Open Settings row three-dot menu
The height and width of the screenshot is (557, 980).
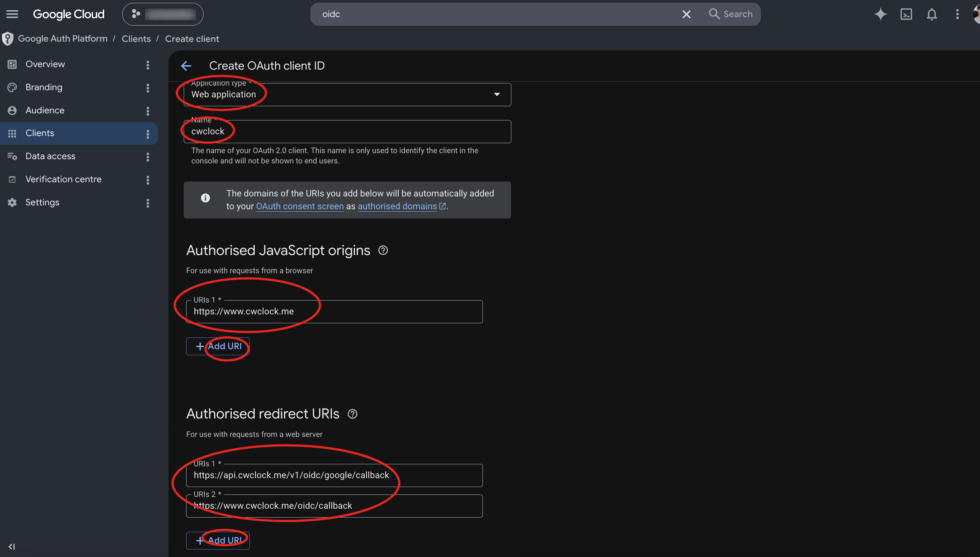[x=148, y=203]
